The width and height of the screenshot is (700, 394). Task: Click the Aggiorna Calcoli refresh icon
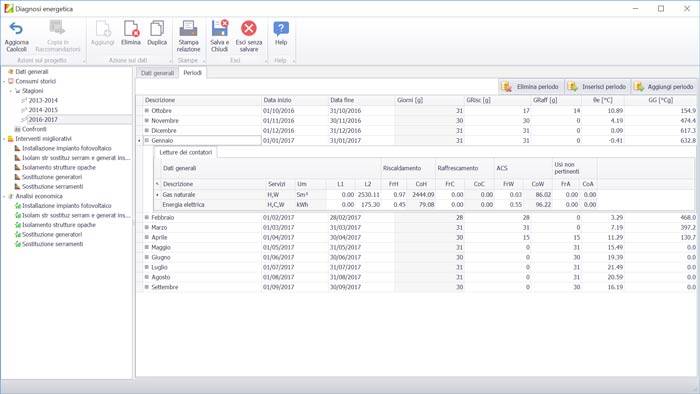click(17, 29)
